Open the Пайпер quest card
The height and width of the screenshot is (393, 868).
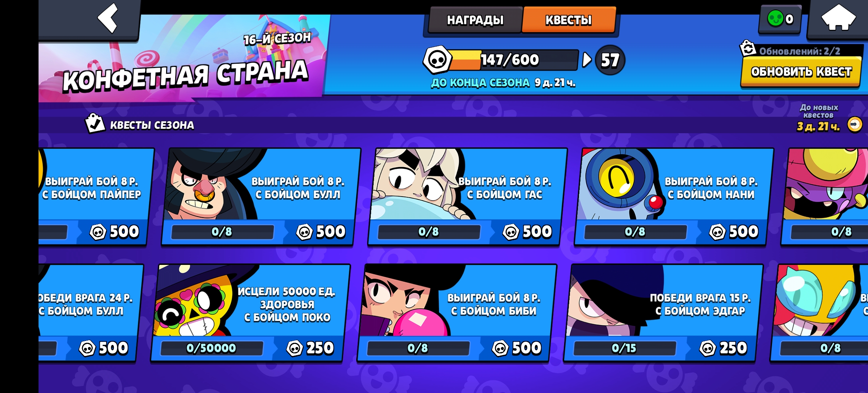coord(96,197)
